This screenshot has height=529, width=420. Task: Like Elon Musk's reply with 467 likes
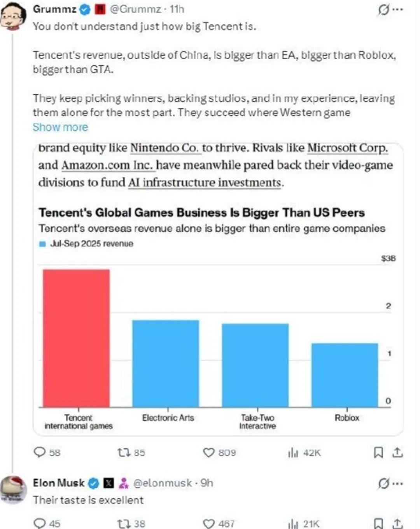209,524
